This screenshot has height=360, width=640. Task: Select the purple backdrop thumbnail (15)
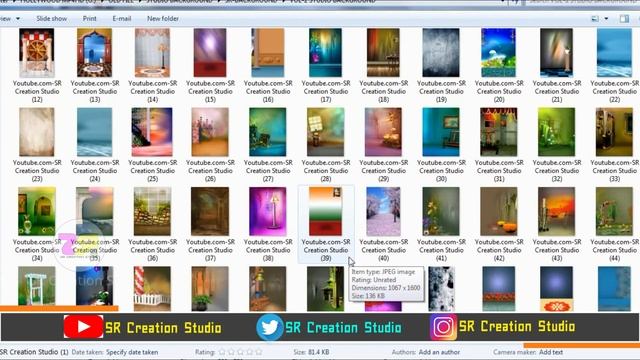pyautogui.click(x=210, y=53)
